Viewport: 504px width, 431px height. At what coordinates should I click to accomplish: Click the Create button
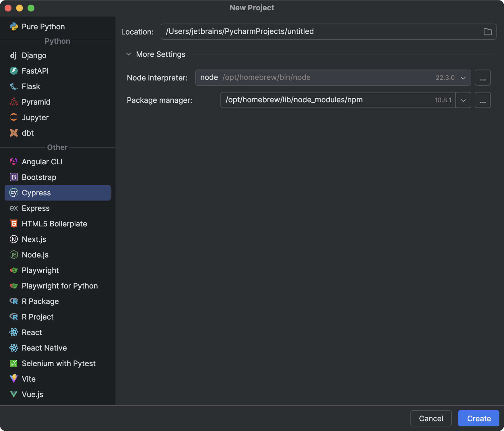point(478,418)
